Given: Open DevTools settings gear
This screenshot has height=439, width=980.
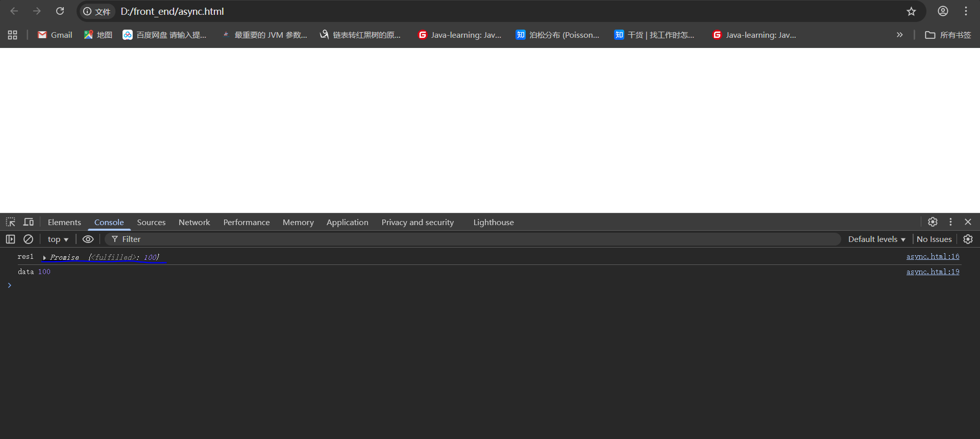Looking at the screenshot, I should (933, 222).
